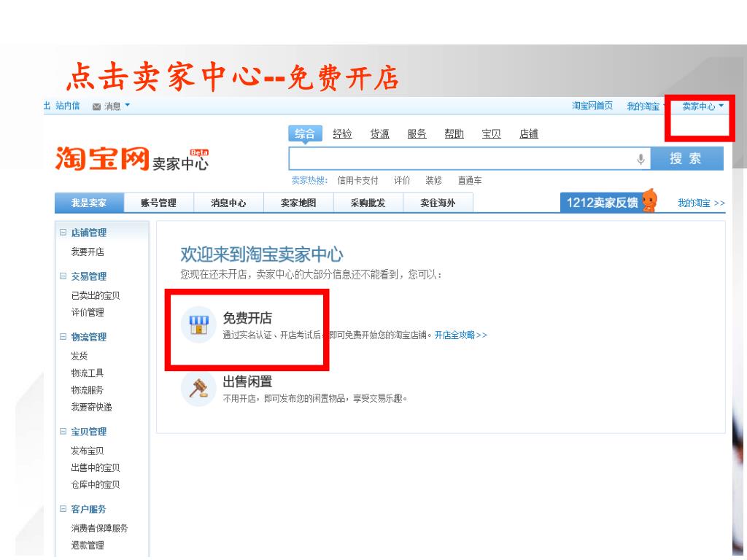Image resolution: width=747 pixels, height=560 pixels.
Task: Collapse the 物流管理 section
Action: coord(63,337)
